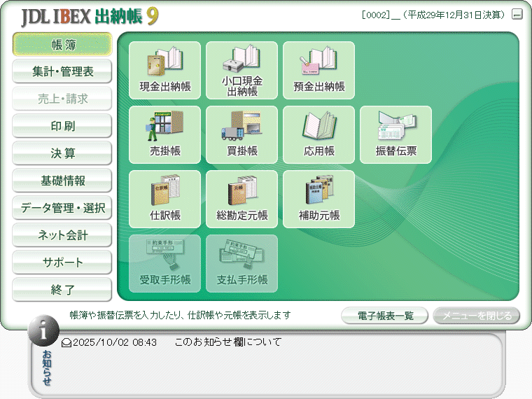Click the company info text [0002] 平成29年12月31日決算
The height and width of the screenshot is (399, 532).
(433, 15)
